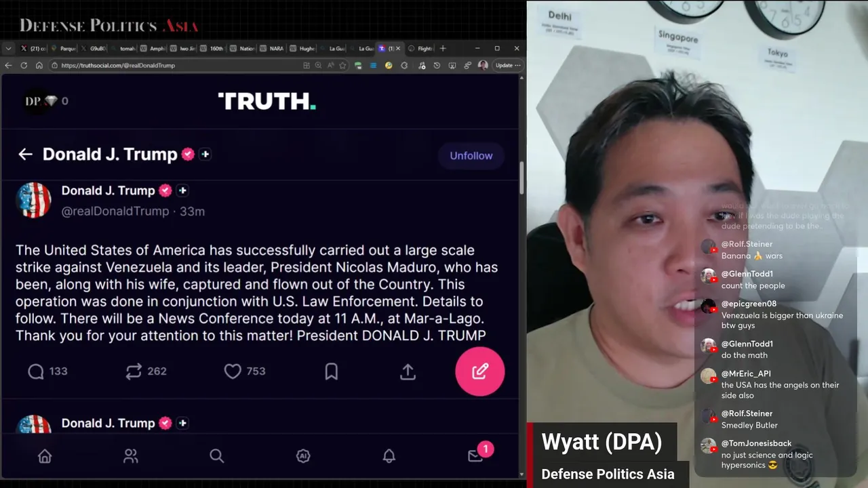The height and width of the screenshot is (488, 868).
Task: Bookmark this page with the star icon
Action: click(x=342, y=65)
